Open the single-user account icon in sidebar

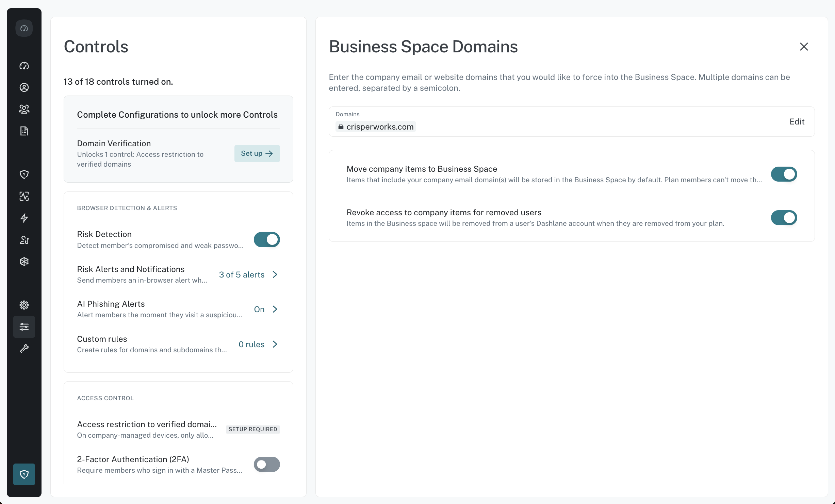tap(24, 87)
